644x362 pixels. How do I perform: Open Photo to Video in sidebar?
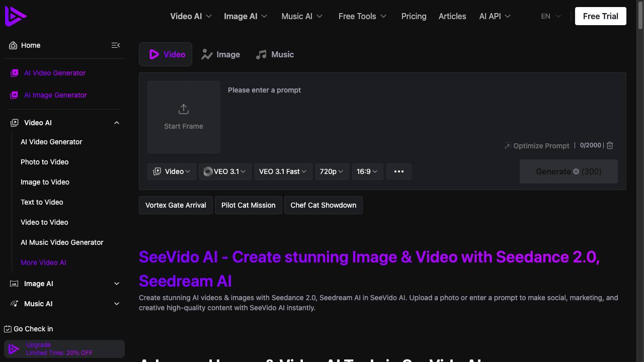coord(45,162)
